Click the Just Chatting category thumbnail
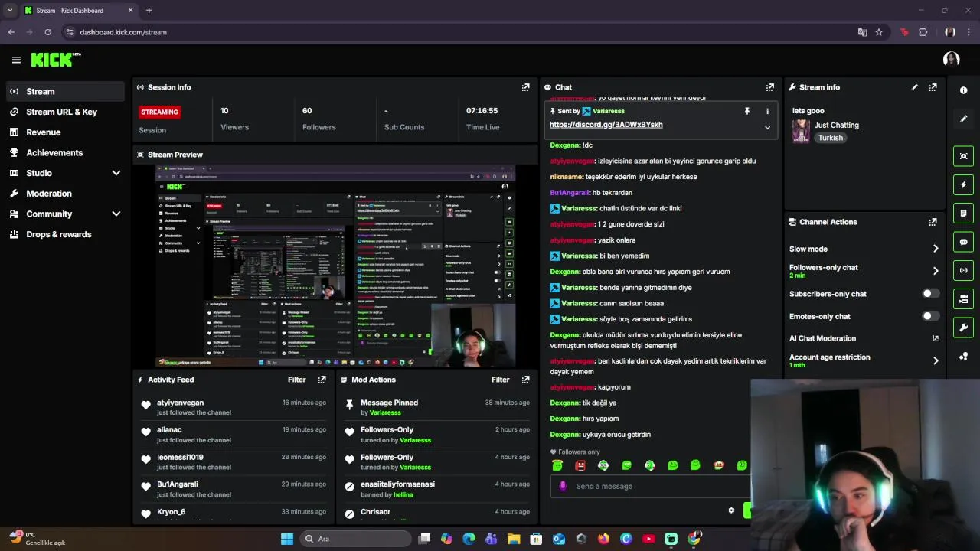The height and width of the screenshot is (551, 980). point(801,131)
